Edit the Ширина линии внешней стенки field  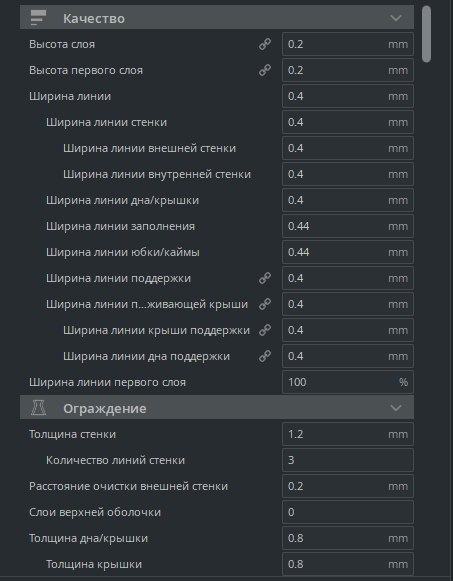(348, 148)
